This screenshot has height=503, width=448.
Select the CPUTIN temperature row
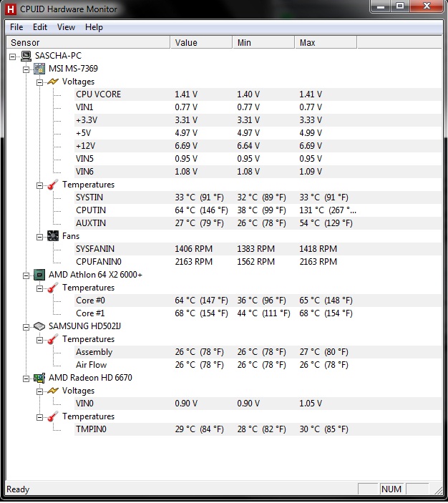pyautogui.click(x=258, y=210)
